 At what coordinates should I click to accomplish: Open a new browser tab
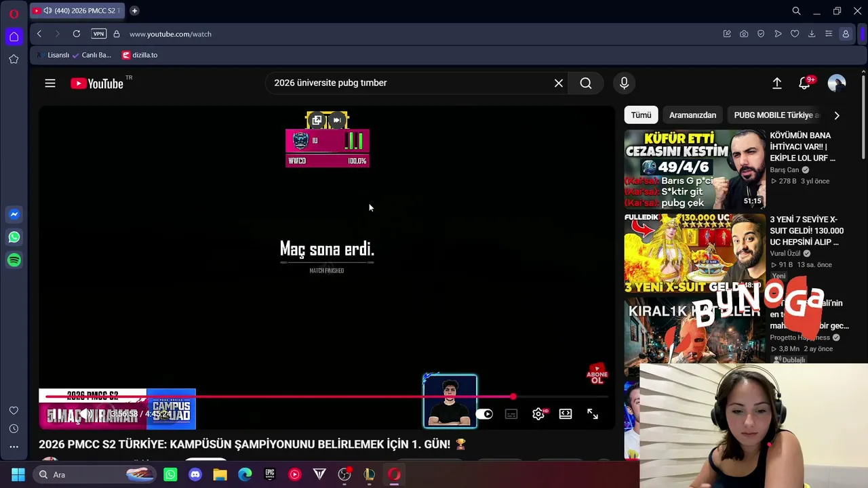(x=134, y=11)
